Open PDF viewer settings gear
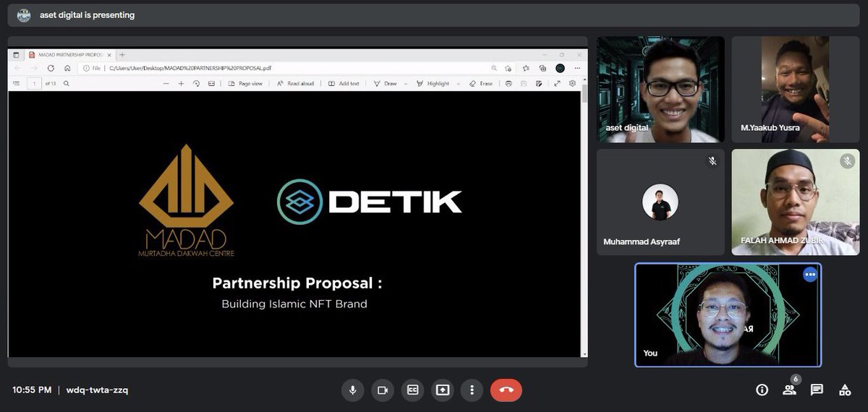The width and height of the screenshot is (868, 412). 572,83
